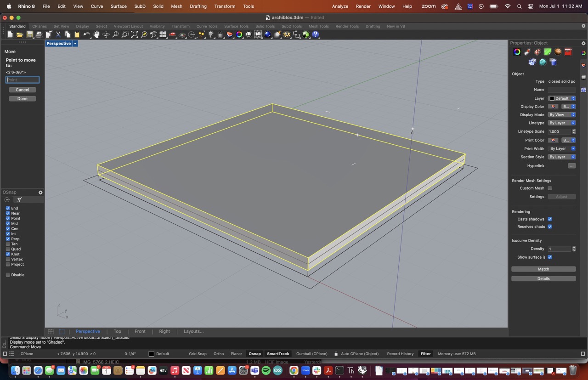Click the Cut scissors icon
The image size is (588, 380).
58,34
